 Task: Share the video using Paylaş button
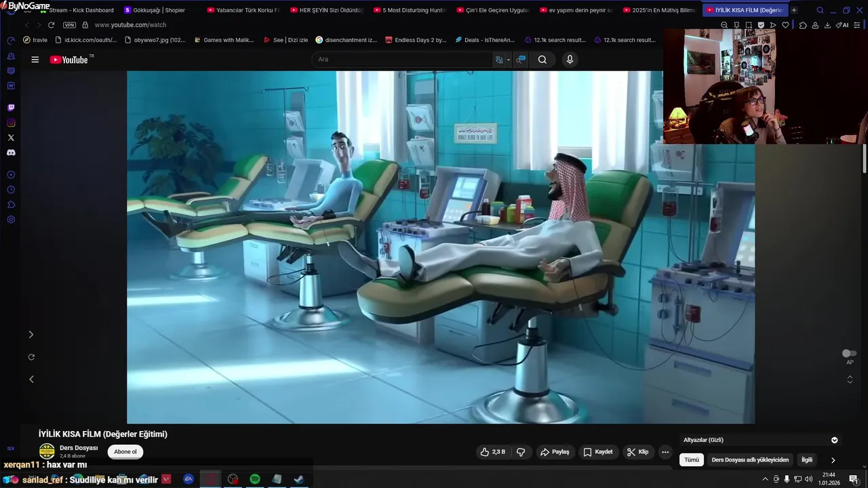pyautogui.click(x=555, y=452)
